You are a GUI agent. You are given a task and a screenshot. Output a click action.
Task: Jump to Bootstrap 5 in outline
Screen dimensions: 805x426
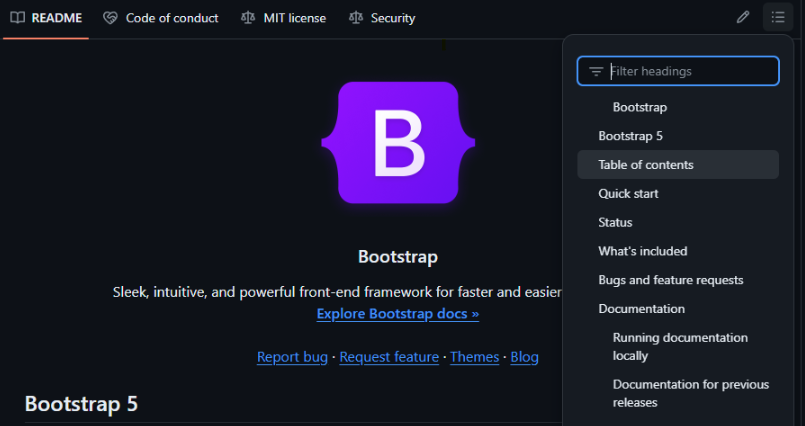678,136
